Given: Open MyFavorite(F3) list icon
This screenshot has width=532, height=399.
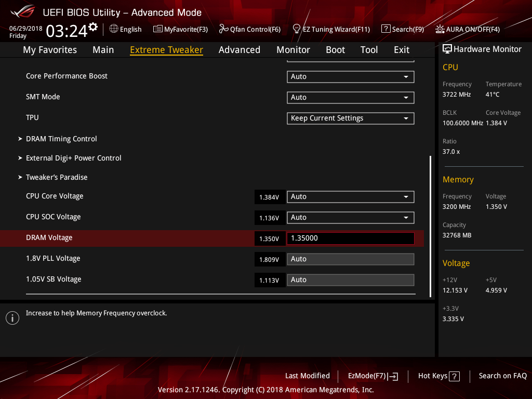Looking at the screenshot, I should (x=158, y=29).
